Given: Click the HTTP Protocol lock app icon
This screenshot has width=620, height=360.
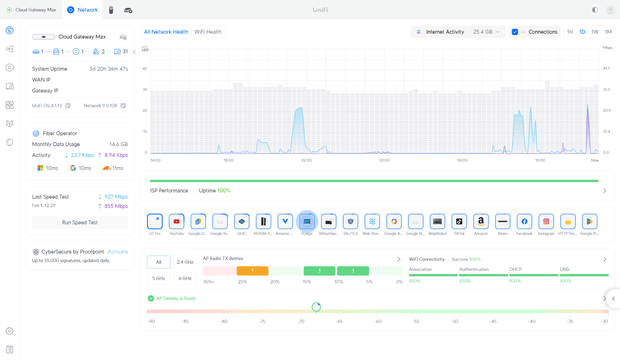Looking at the screenshot, I should 568,222.
